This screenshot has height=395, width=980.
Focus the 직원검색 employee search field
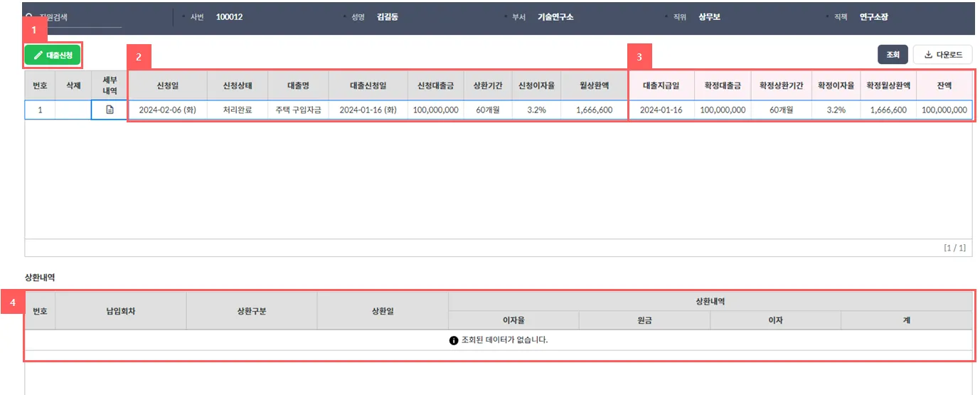point(73,17)
